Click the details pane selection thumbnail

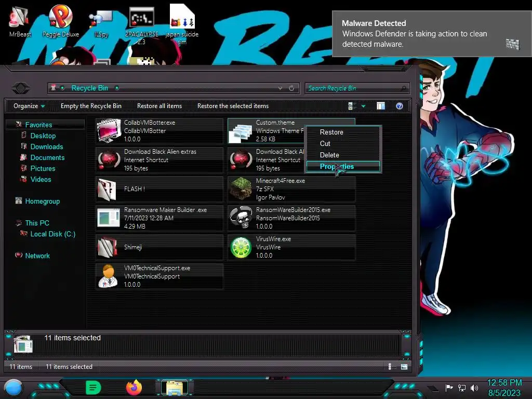coord(23,345)
